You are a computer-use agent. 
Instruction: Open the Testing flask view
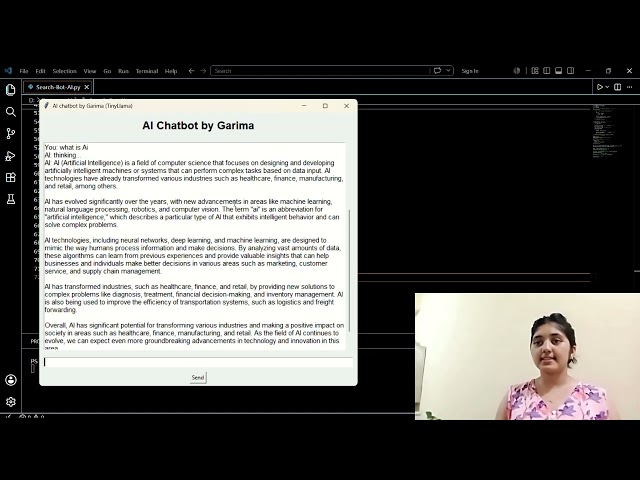11,199
